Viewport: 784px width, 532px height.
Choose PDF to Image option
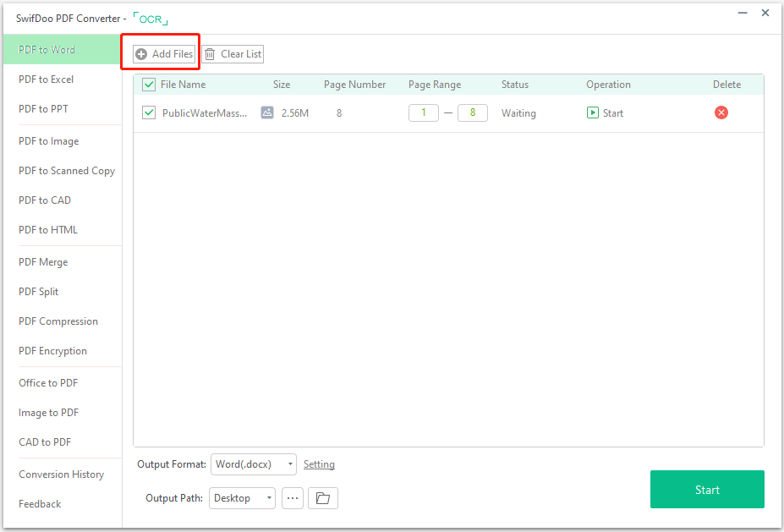tap(48, 141)
